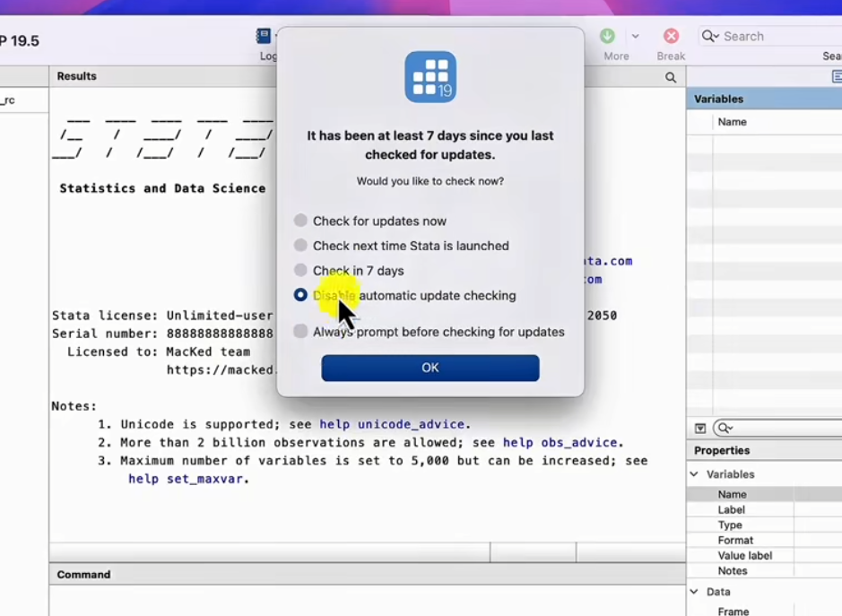842x616 pixels.
Task: Click the Variables panel filter icon
Action: (700, 429)
